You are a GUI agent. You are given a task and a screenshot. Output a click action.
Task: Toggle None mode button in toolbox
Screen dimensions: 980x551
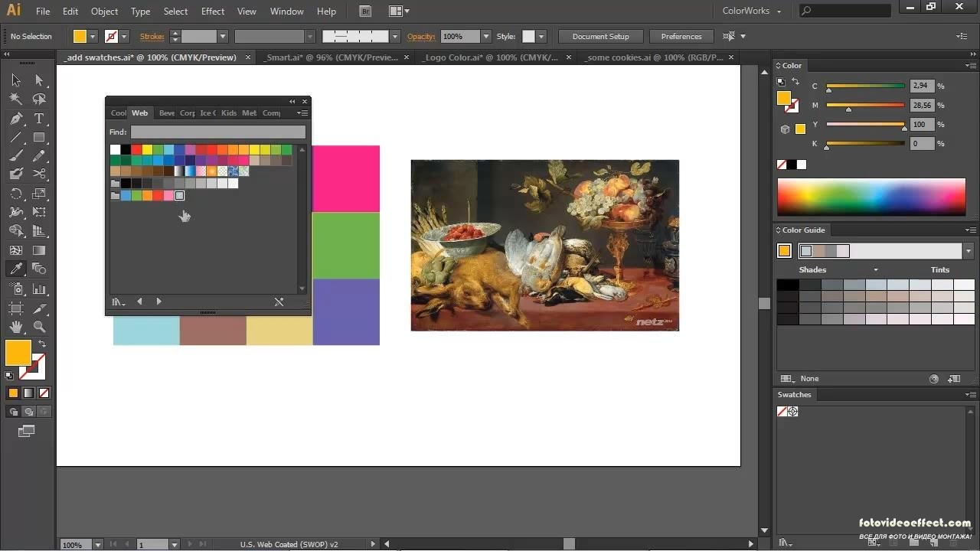click(x=44, y=393)
